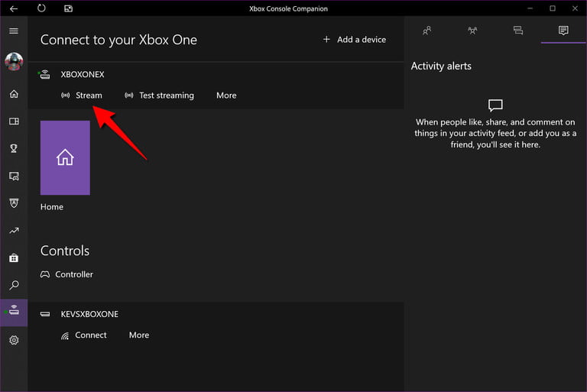
Task: Open Settings gear in the sidebar
Action: coord(14,340)
